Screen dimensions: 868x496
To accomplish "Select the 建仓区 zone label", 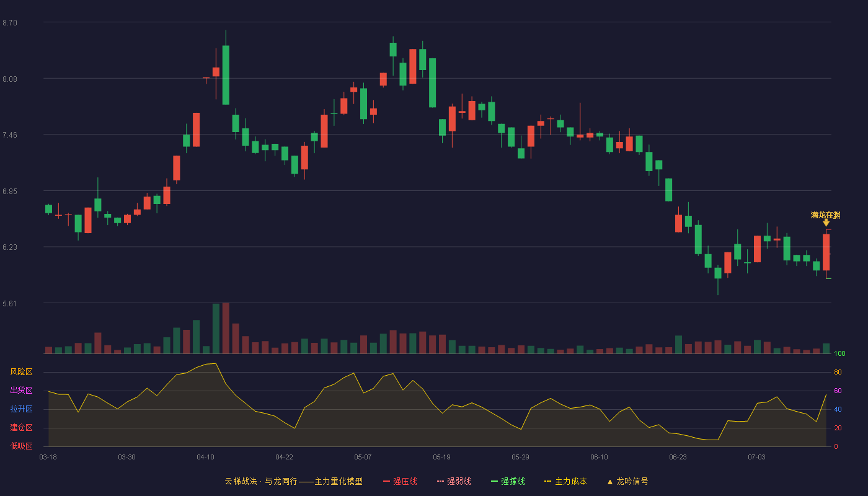I will [21, 428].
